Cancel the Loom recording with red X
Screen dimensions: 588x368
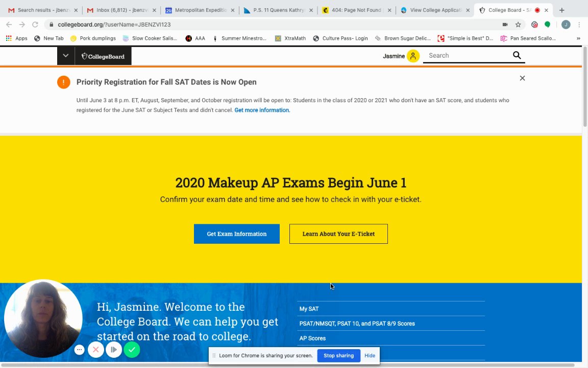pos(95,350)
